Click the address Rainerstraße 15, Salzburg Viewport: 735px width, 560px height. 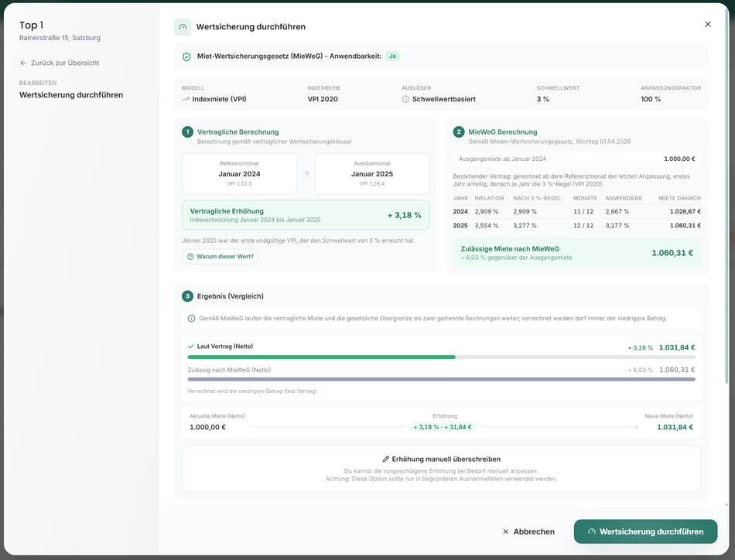tap(60, 38)
